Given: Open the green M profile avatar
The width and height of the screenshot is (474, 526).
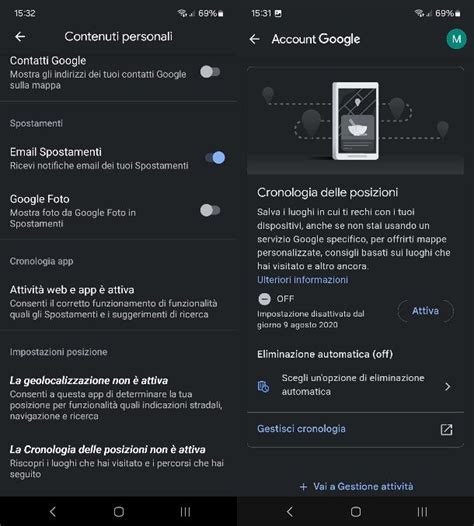Looking at the screenshot, I should coord(456,39).
